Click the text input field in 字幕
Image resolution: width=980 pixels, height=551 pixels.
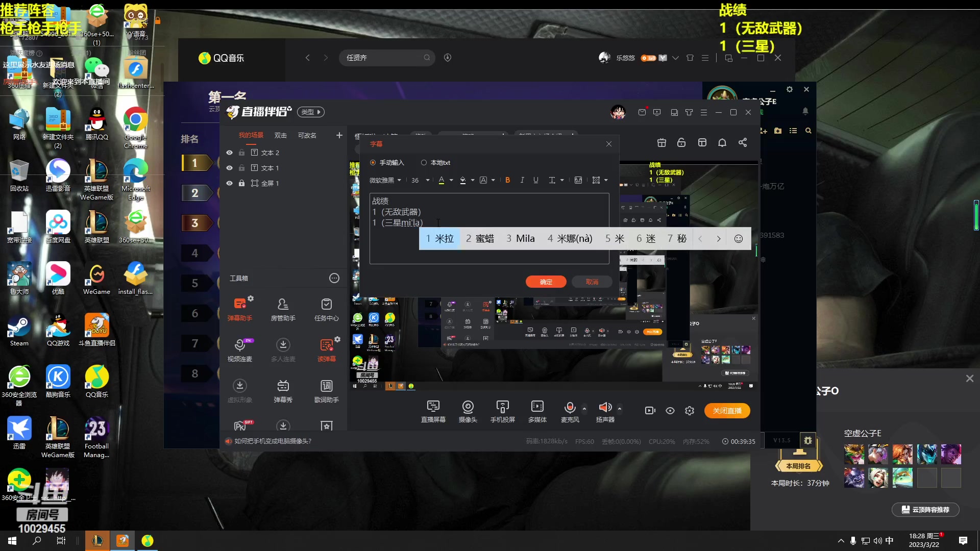489,229
